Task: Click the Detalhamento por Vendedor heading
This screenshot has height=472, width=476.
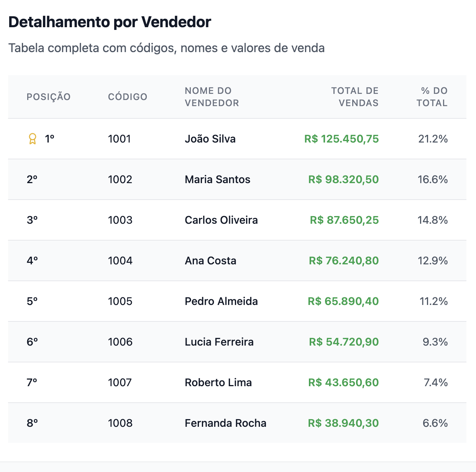Action: tap(110, 22)
